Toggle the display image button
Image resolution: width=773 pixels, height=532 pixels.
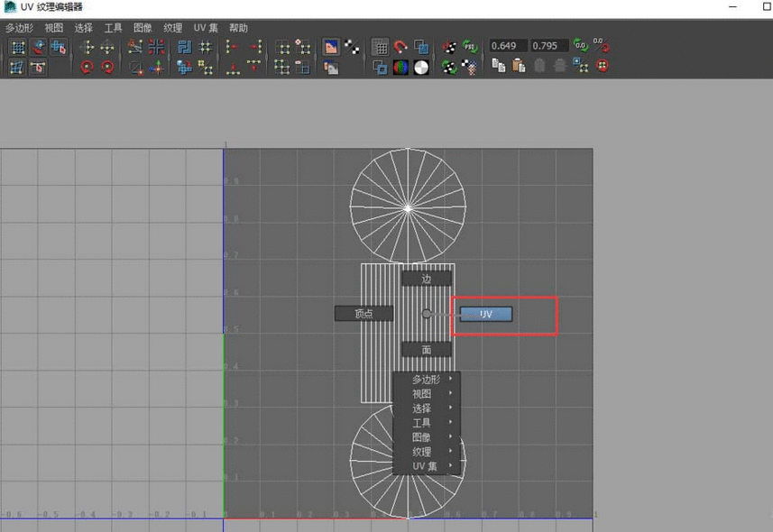point(331,48)
